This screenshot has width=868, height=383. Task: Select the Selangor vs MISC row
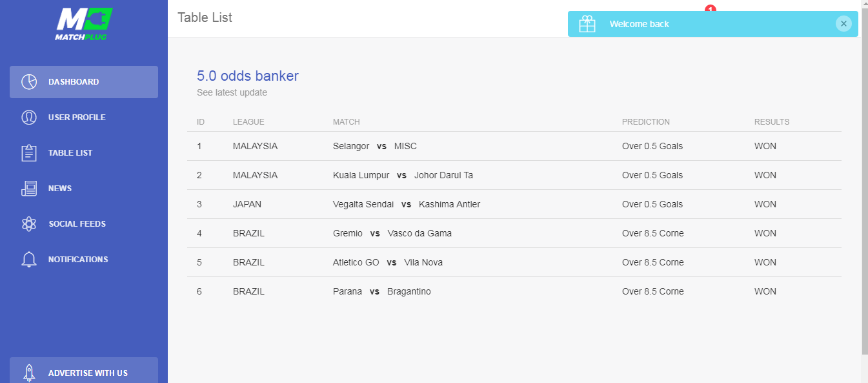(514, 146)
